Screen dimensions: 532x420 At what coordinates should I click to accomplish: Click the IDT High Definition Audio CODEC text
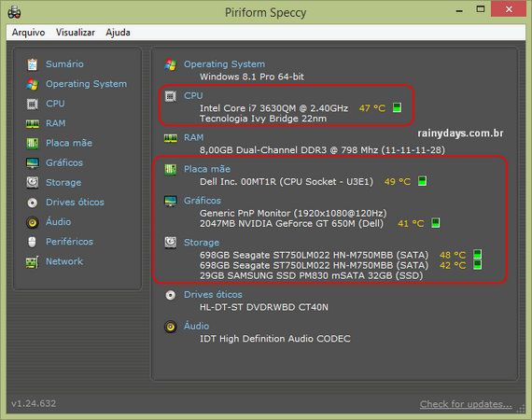tap(274, 339)
